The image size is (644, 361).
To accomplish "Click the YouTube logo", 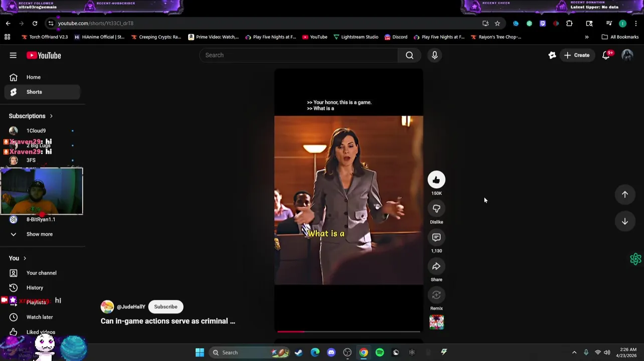I will [44, 55].
